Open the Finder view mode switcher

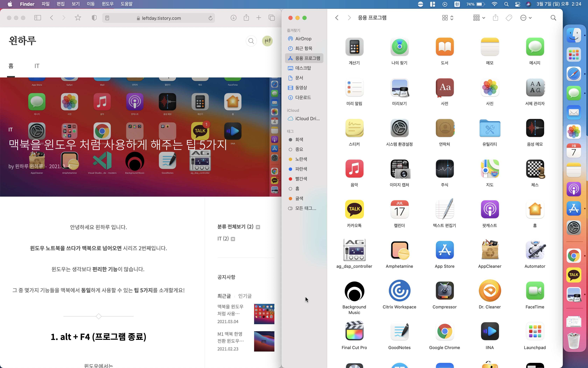pos(448,18)
